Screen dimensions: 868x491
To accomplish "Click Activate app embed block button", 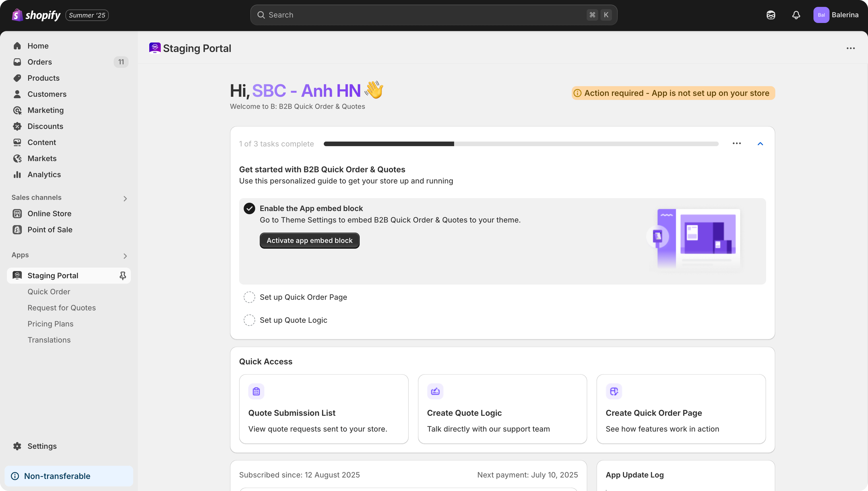I will (309, 240).
